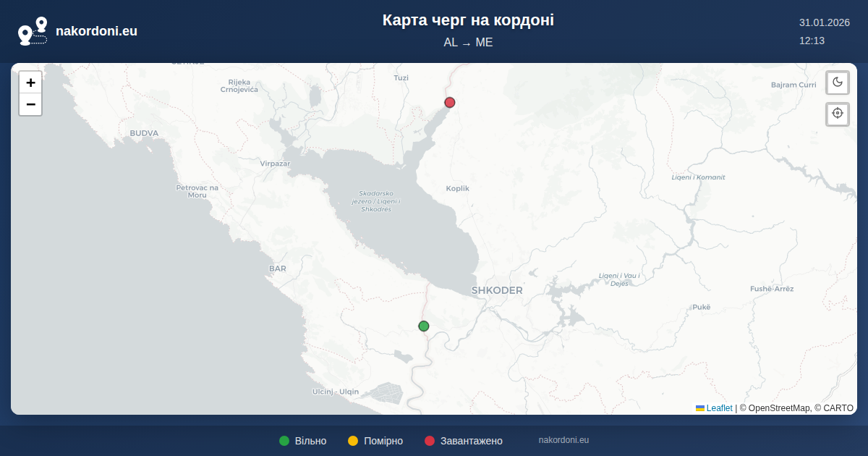Click the nakordoni.eu header site name
This screenshot has width=868, height=456.
coord(96,31)
